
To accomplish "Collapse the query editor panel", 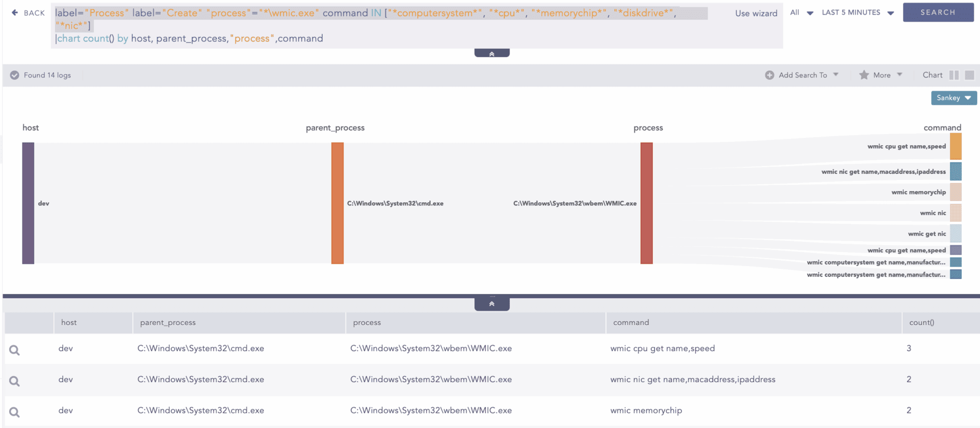I will 491,53.
